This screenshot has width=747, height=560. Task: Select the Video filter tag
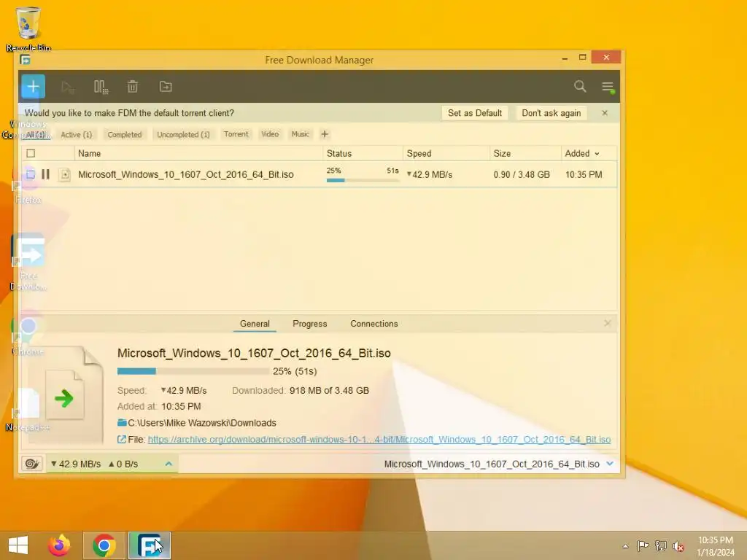click(270, 134)
